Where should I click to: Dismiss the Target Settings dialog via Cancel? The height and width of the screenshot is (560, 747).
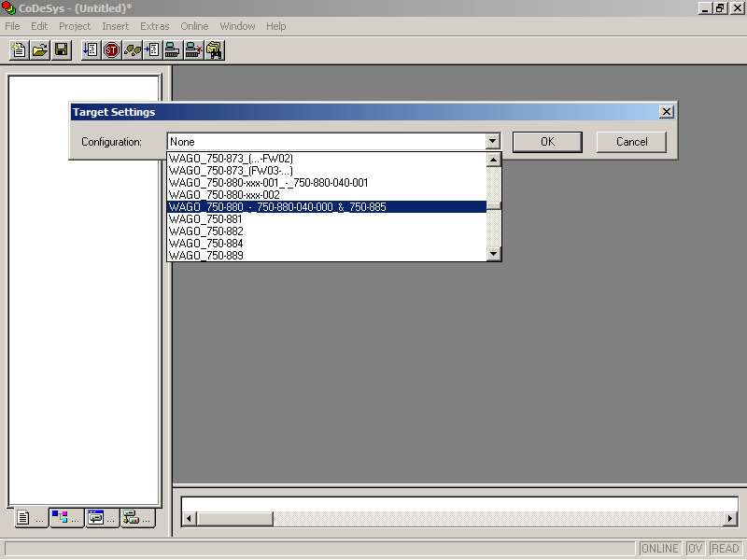click(631, 142)
